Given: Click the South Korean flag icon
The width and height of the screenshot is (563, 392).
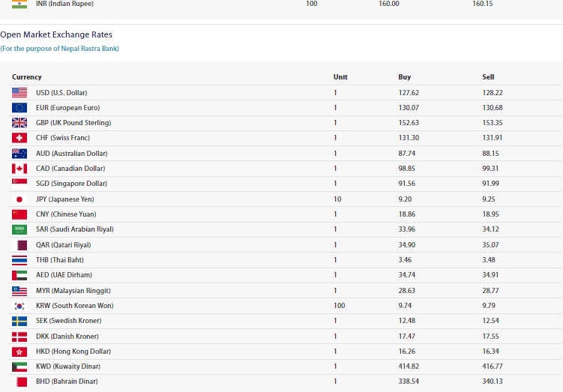Looking at the screenshot, I should [x=19, y=306].
